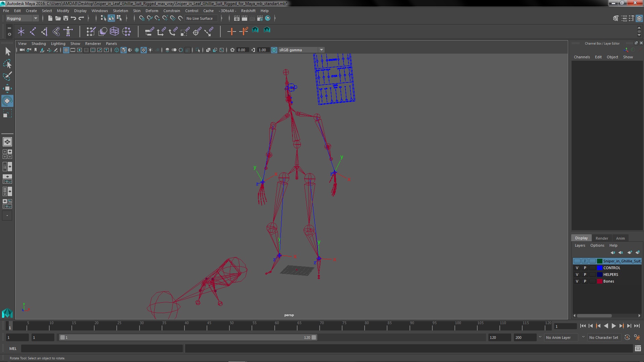Toggle visibility V for Bones layer
Image resolution: width=644 pixels, height=362 pixels.
point(577,281)
